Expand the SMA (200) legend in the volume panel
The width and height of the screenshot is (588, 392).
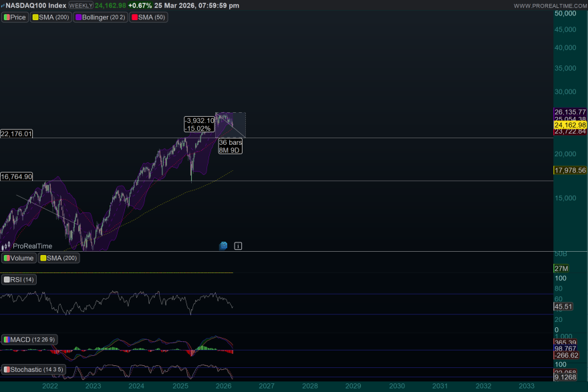point(60,258)
